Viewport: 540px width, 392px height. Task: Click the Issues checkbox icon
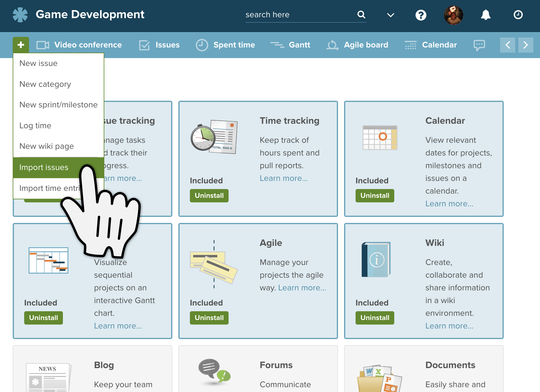[145, 45]
